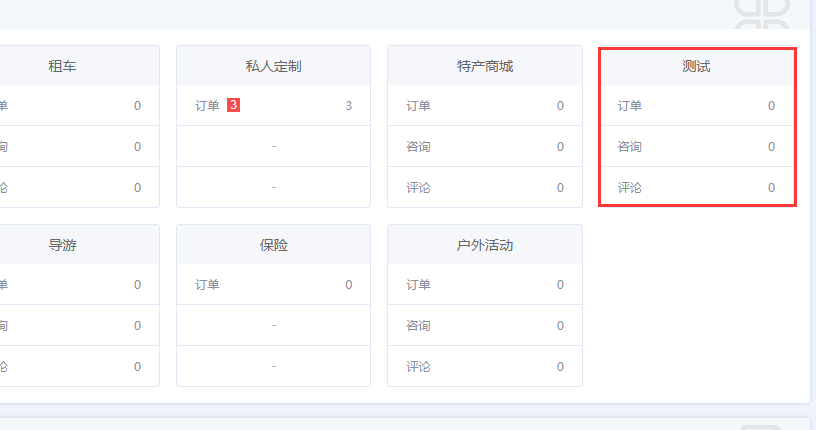The width and height of the screenshot is (816, 430).
Task: Click the red 3 badge beside 私人定制 订单
Action: (x=233, y=105)
